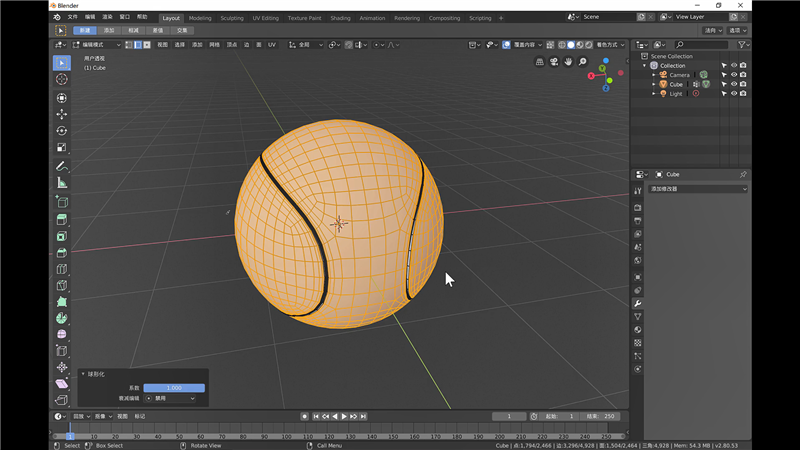Switch to rendered viewport shading

click(589, 45)
